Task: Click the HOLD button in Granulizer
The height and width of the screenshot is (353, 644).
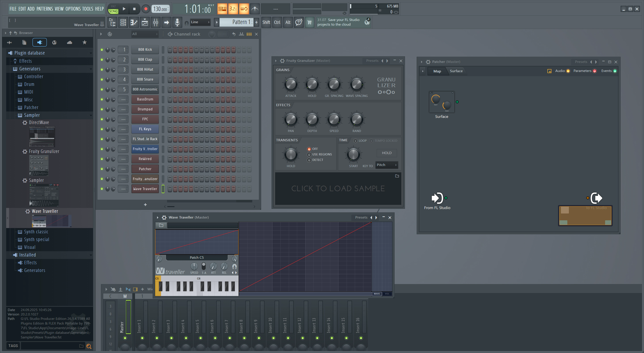Action: [x=386, y=153]
